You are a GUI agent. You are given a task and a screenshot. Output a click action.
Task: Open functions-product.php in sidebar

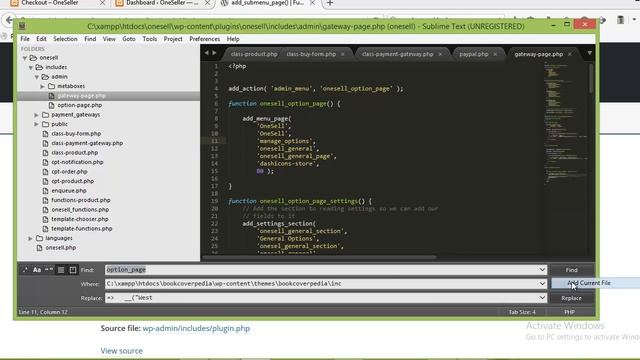[81, 200]
